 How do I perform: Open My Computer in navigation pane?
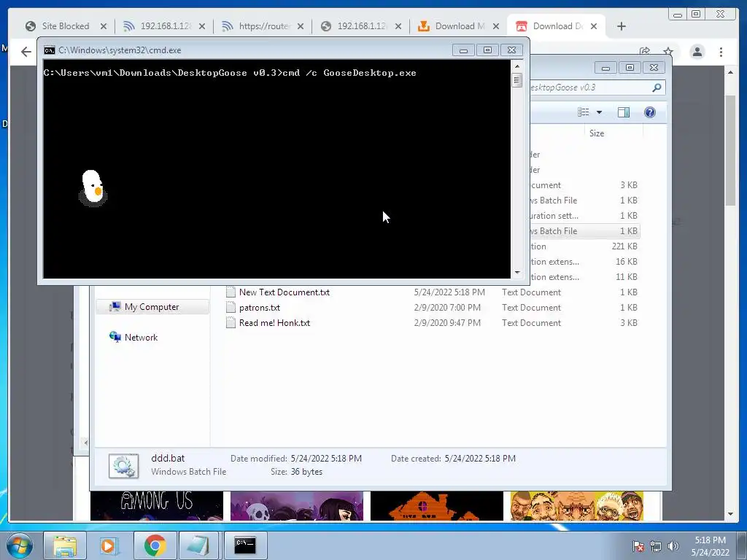[152, 307]
